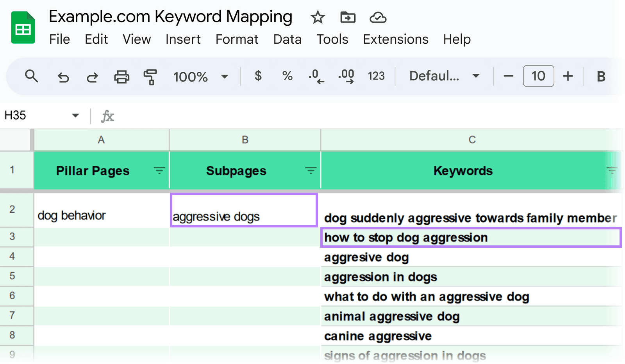Click the Redo icon
The height and width of the screenshot is (364, 625).
tap(92, 76)
